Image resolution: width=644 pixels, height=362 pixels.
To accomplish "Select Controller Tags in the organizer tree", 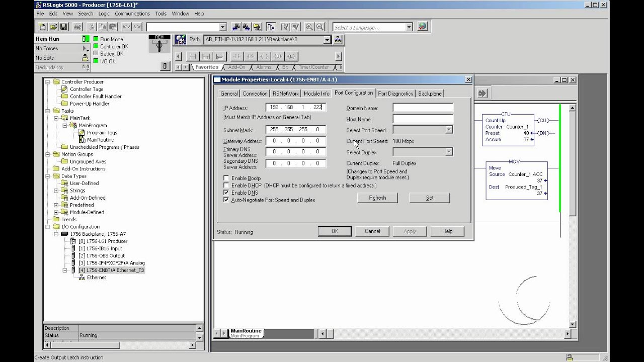I will click(87, 89).
